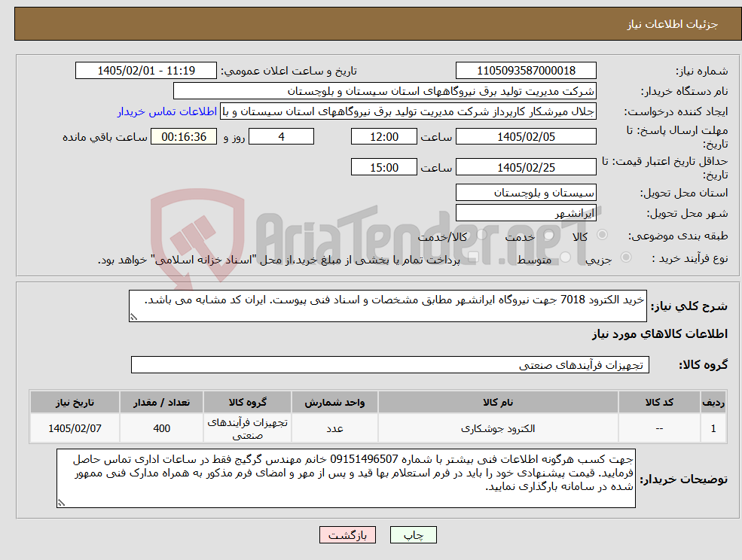Click the چاپ (print) button
742x560 pixels.
pos(413,535)
